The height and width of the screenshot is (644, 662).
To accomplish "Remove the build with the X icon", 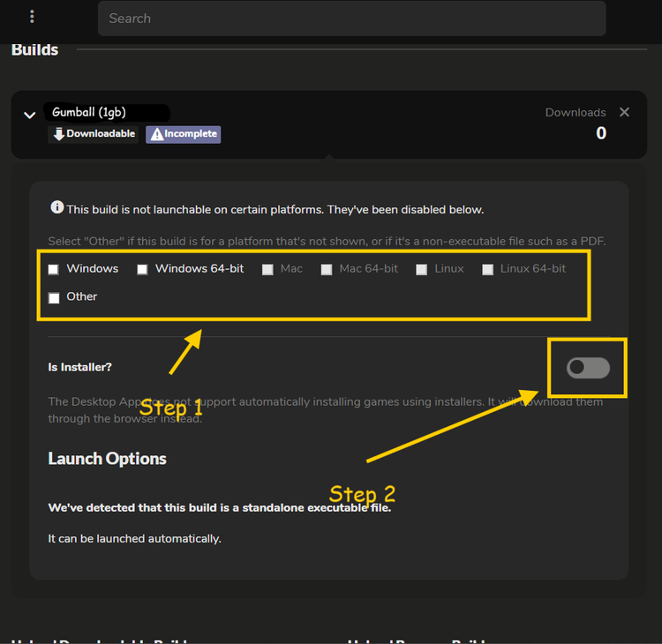I will (624, 112).
